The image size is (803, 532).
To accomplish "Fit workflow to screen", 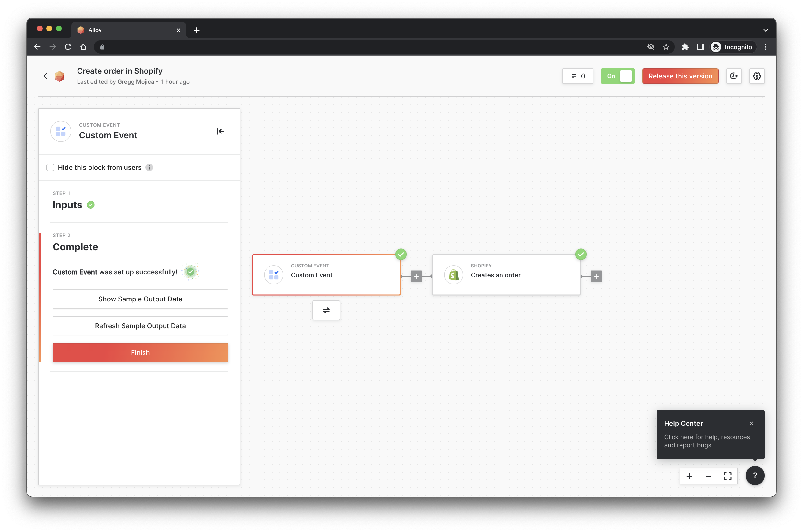I will tap(727, 476).
